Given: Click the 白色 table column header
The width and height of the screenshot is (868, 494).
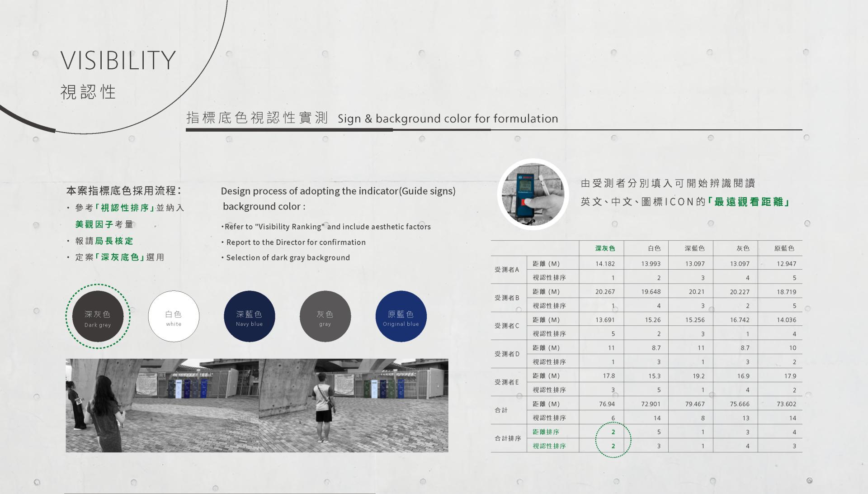Looking at the screenshot, I should coord(654,248).
